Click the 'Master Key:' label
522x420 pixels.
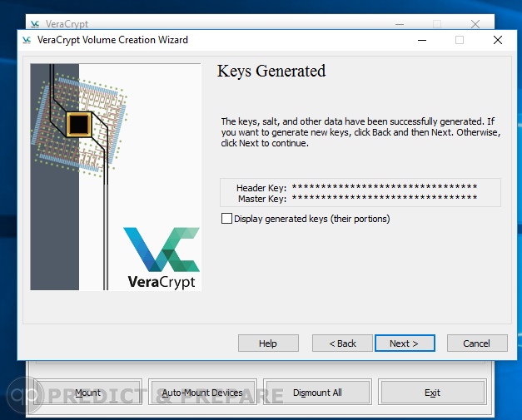(262, 199)
